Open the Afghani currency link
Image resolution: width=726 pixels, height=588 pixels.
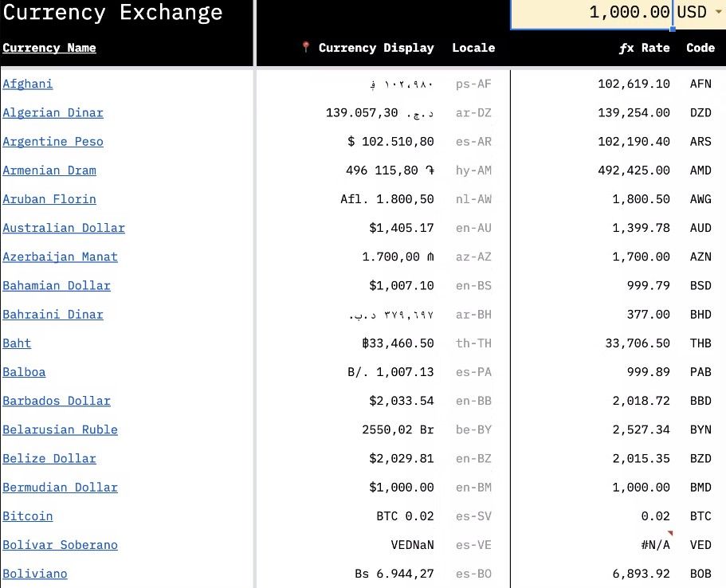click(x=28, y=84)
